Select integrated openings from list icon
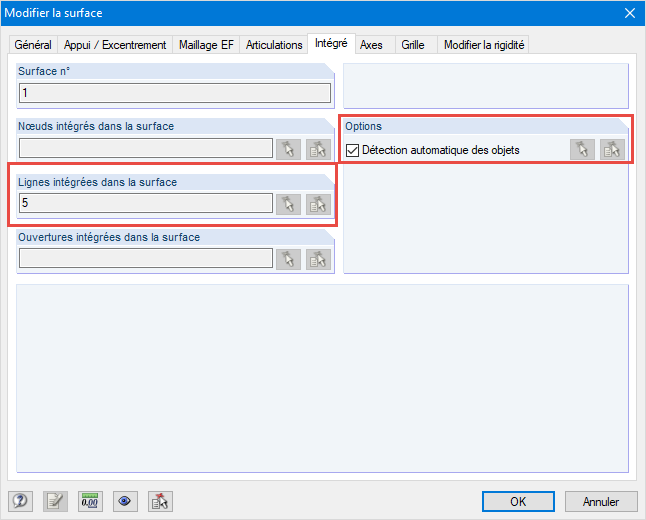This screenshot has width=646, height=520. [x=318, y=259]
